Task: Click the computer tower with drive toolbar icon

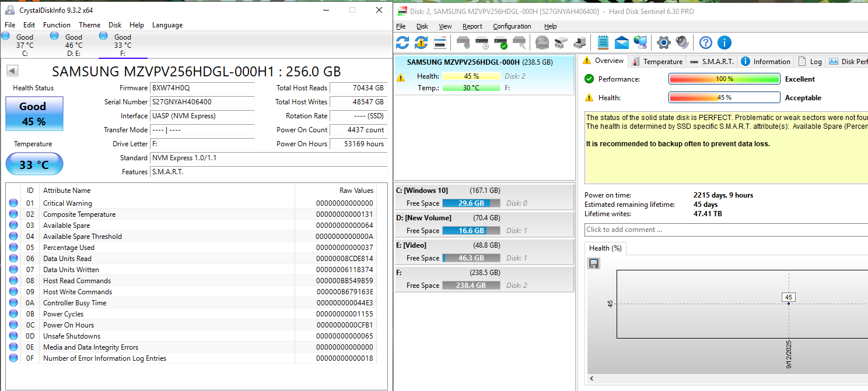Action: 580,43
